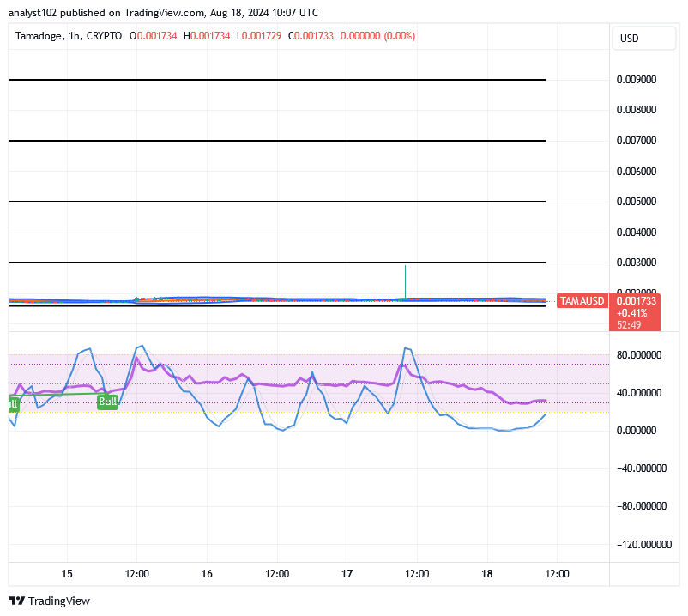Click the CRYPTO exchange label in the header

(104, 36)
